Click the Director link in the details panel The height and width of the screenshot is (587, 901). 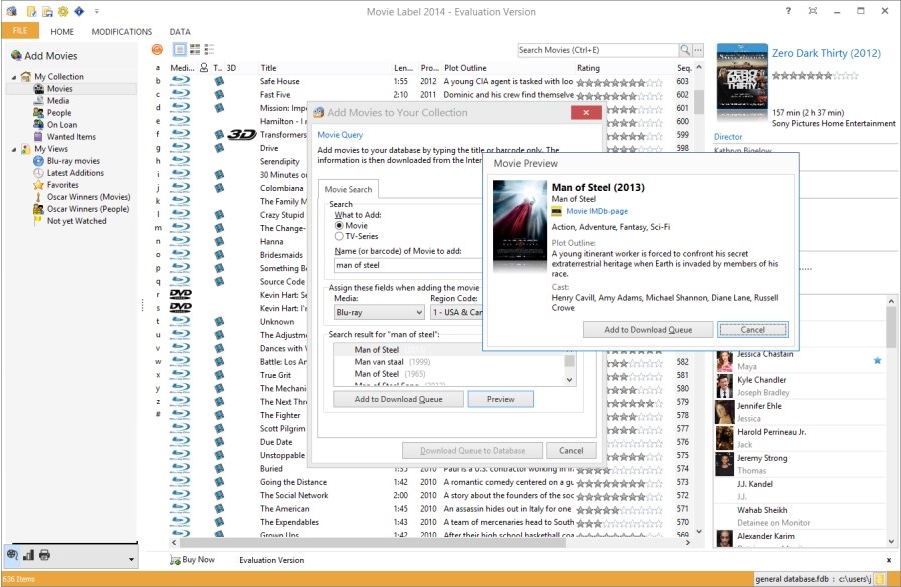point(728,137)
